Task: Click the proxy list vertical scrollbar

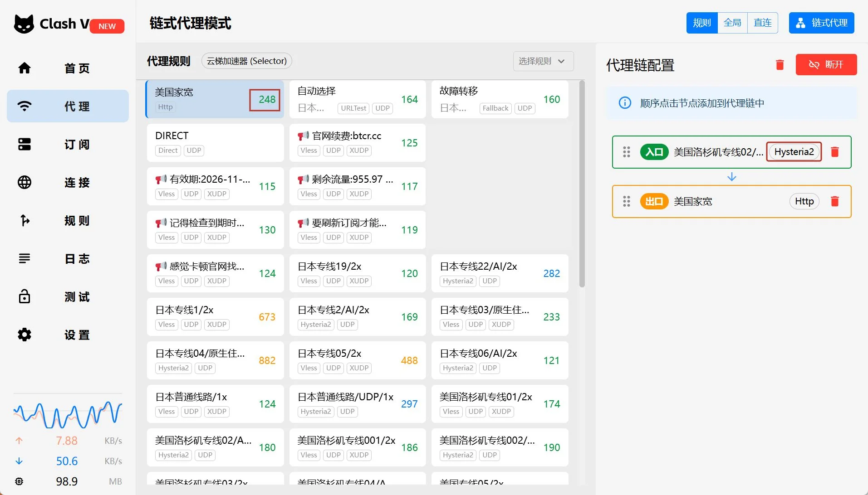Action: coord(582,184)
